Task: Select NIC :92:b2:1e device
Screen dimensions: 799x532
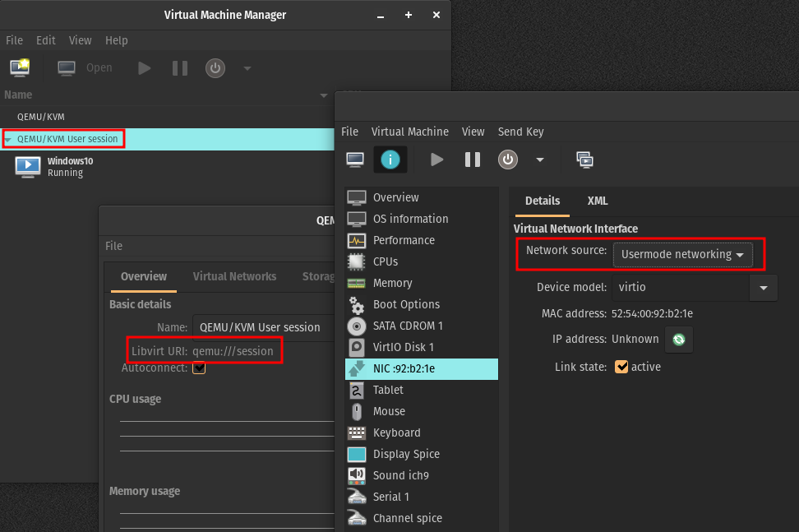Action: click(x=422, y=368)
